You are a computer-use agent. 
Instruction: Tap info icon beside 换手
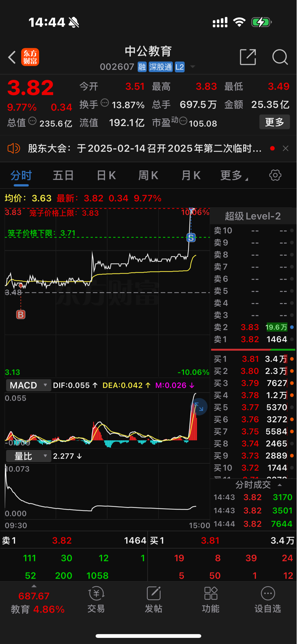pos(105,103)
